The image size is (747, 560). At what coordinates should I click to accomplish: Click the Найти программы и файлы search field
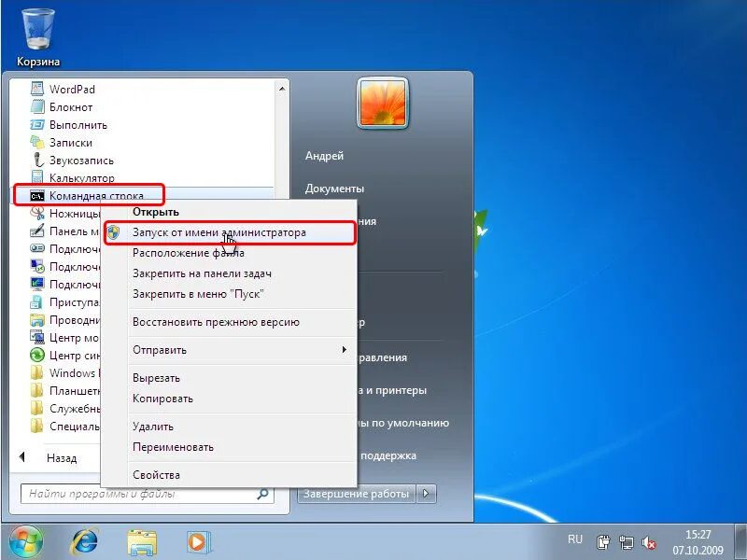click(x=148, y=494)
